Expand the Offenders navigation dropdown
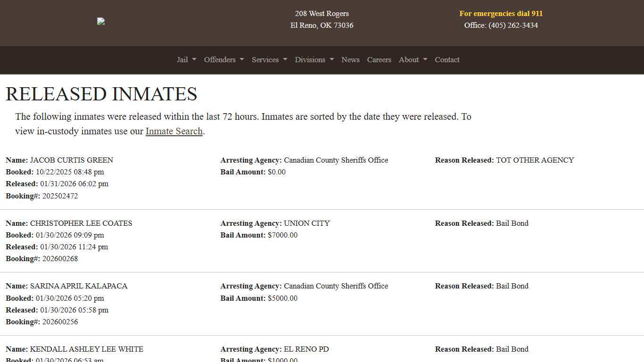Viewport: 644px width, 362px height. [223, 60]
